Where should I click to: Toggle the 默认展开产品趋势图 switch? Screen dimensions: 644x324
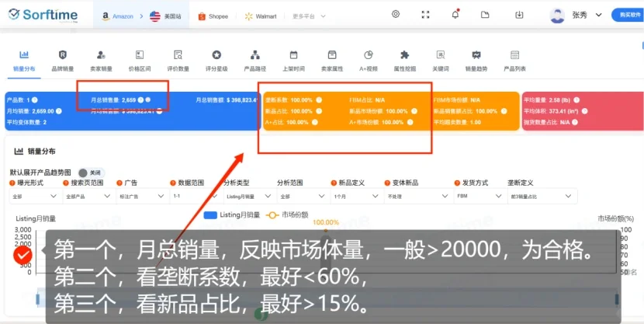pyautogui.click(x=91, y=172)
